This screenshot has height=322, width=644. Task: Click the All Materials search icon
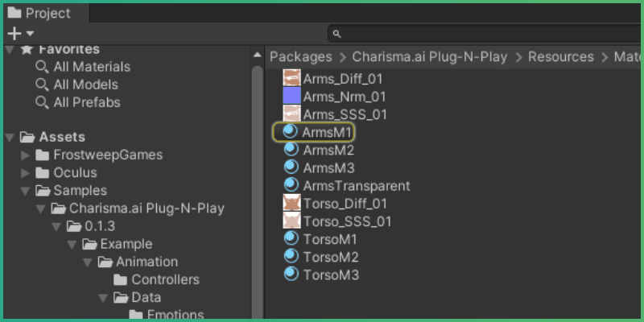42,67
